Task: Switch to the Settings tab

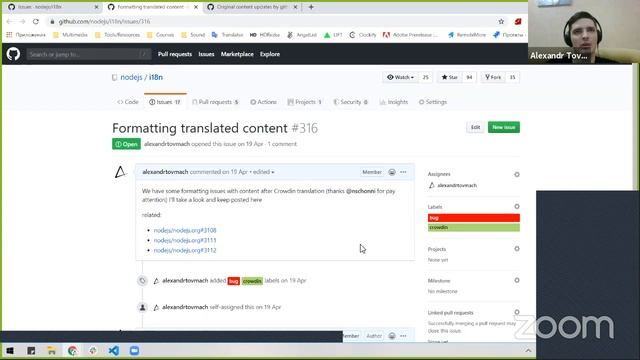Action: coord(433,102)
